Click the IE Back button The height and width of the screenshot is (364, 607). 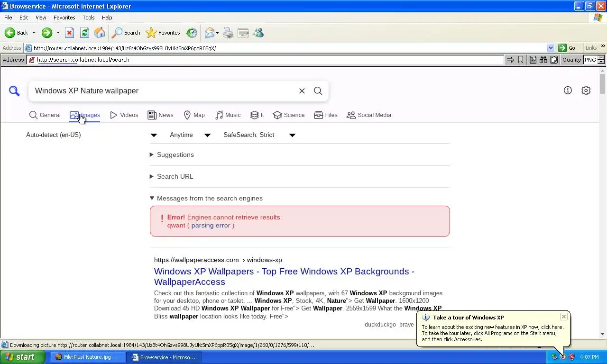pyautogui.click(x=17, y=33)
